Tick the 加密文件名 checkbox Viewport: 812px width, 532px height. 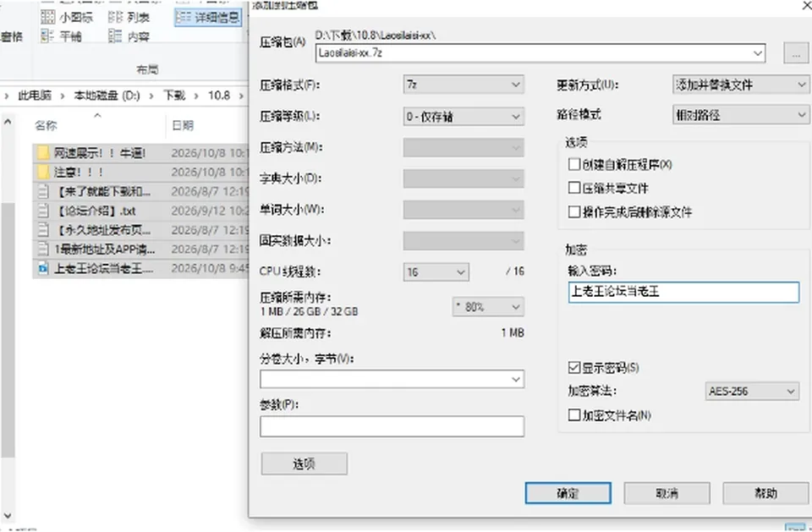click(573, 414)
